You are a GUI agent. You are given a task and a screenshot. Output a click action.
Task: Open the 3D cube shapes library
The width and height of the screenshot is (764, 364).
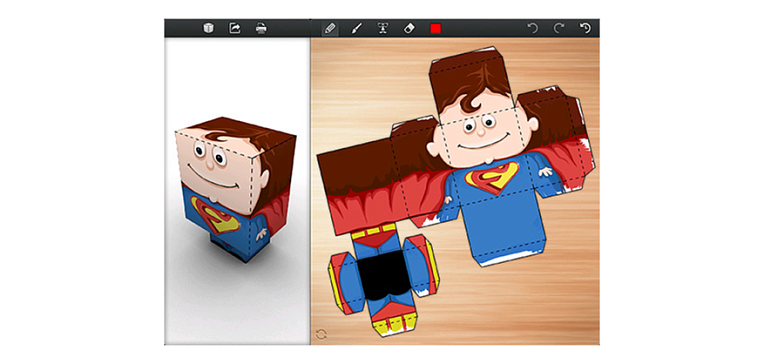[209, 28]
